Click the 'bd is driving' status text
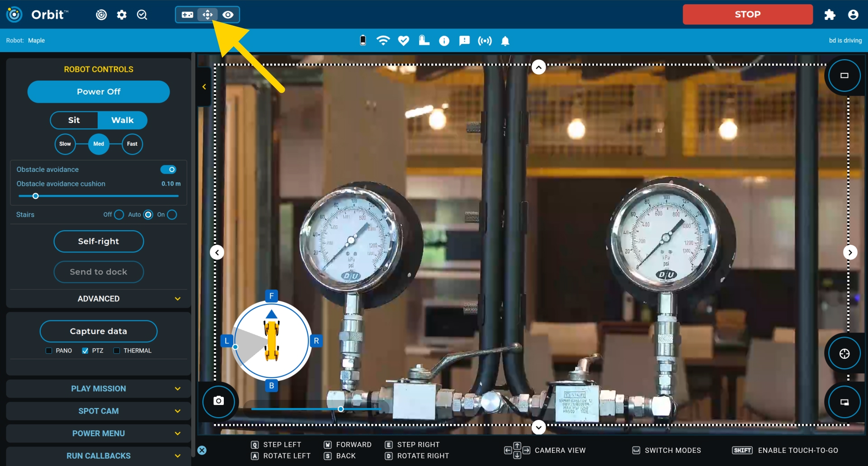This screenshot has height=466, width=868. [x=845, y=41]
